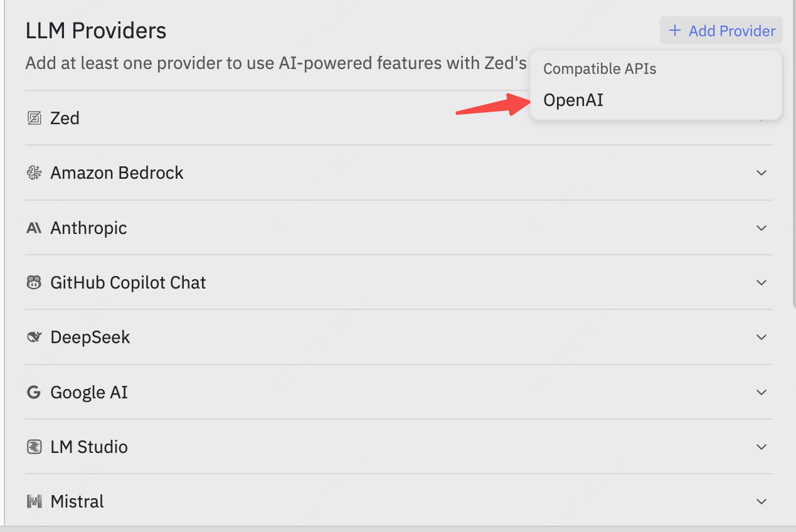Expand the Google AI provider chevron

[x=762, y=392]
